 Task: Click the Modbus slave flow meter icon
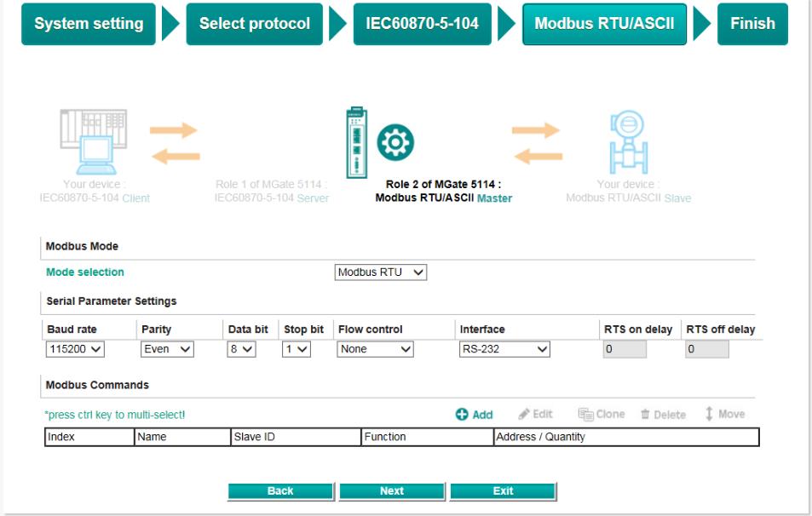tap(628, 143)
